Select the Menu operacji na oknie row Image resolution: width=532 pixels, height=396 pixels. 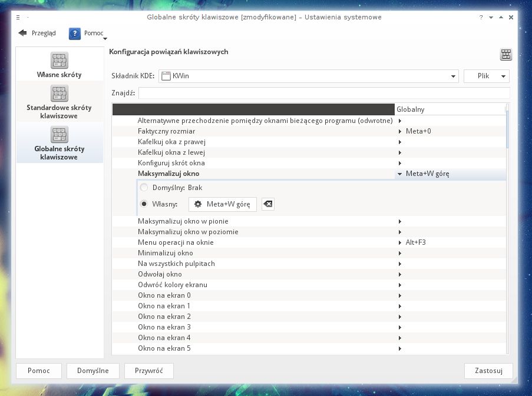(309, 242)
